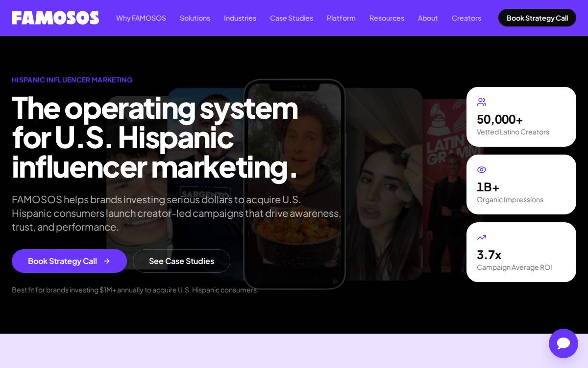Image resolution: width=588 pixels, height=368 pixels.
Task: Click the 1B+ statistic value
Action: tap(488, 187)
